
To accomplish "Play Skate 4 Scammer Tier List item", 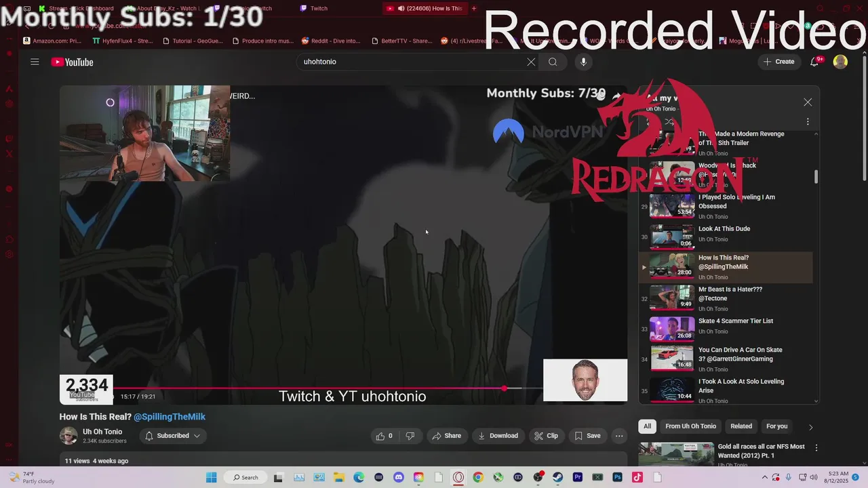I will point(726,329).
